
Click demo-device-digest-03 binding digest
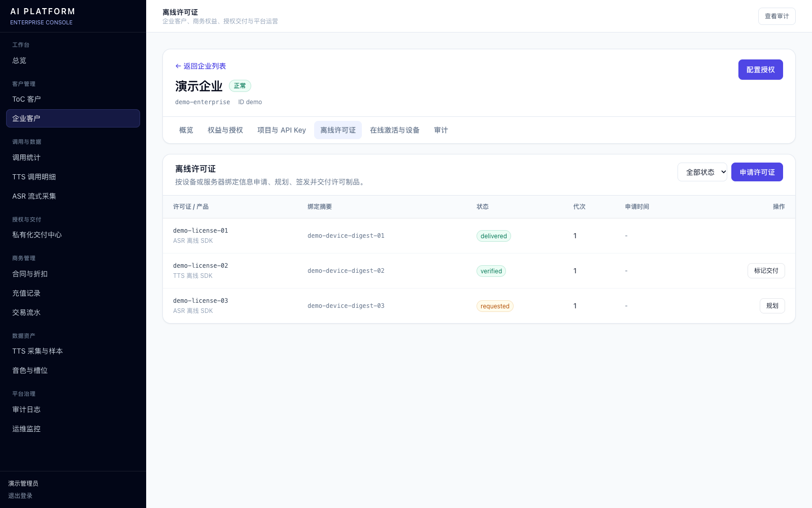[x=346, y=306]
